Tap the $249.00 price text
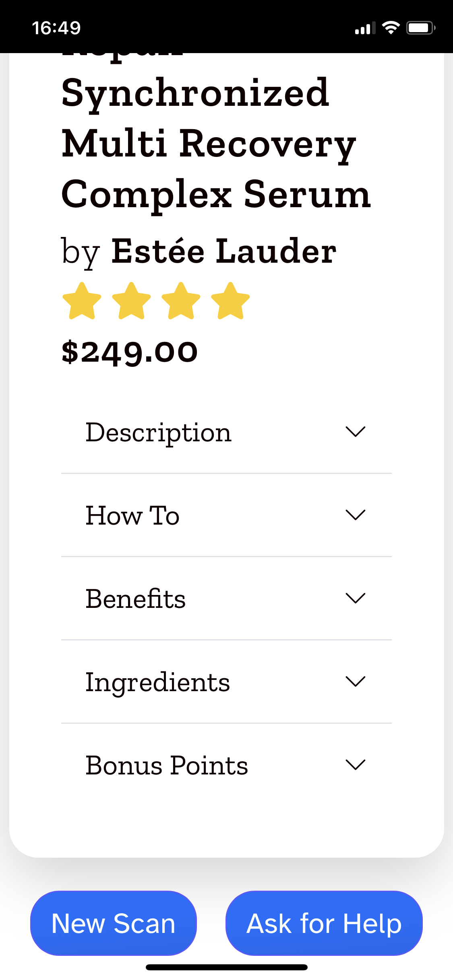This screenshot has width=453, height=980. point(130,352)
